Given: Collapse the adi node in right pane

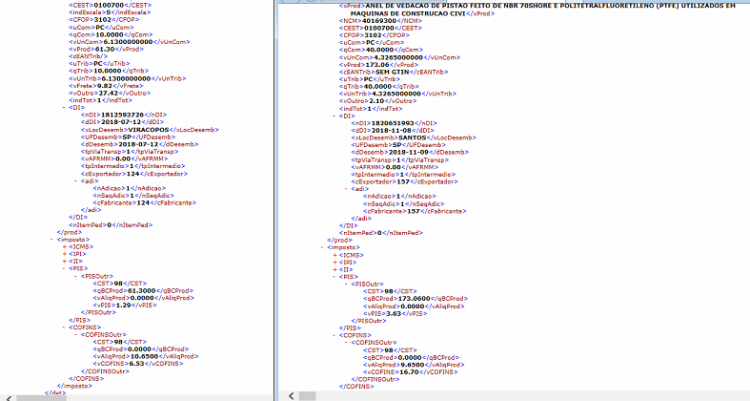Looking at the screenshot, I should (346, 189).
